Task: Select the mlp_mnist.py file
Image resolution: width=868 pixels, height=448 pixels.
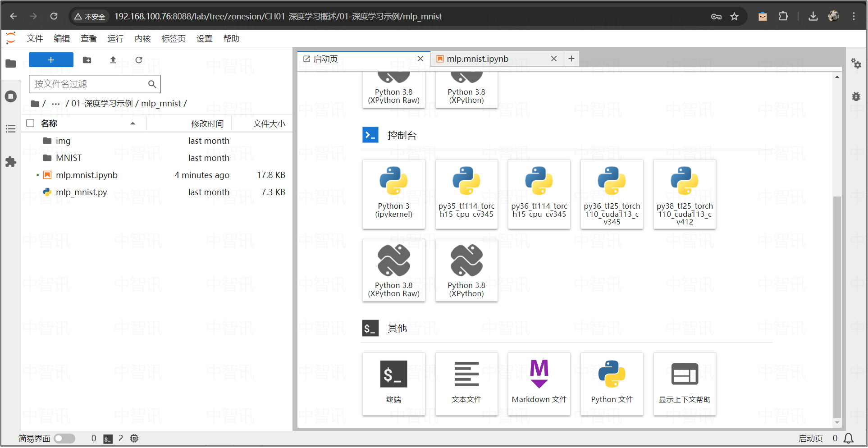Action: coord(157,192)
